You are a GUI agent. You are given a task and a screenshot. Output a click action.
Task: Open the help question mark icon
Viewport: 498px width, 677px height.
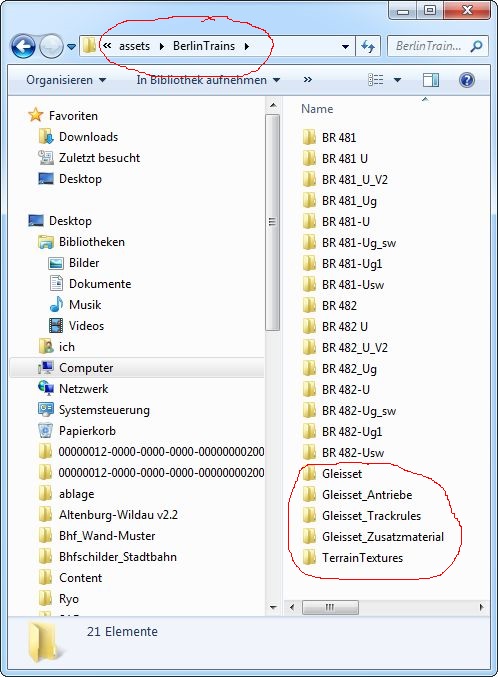[x=466, y=80]
